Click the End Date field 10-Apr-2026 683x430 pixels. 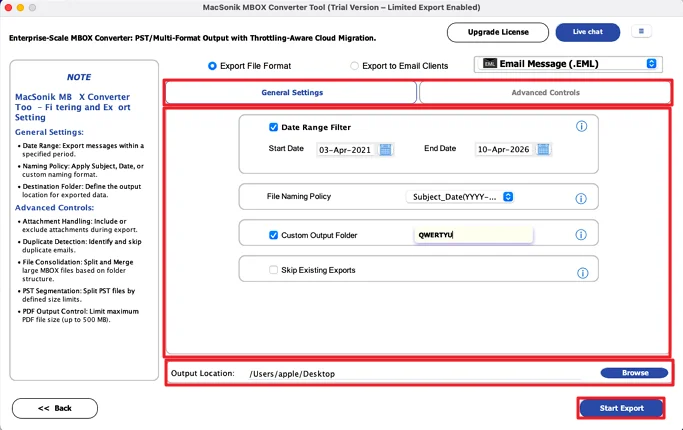503,149
